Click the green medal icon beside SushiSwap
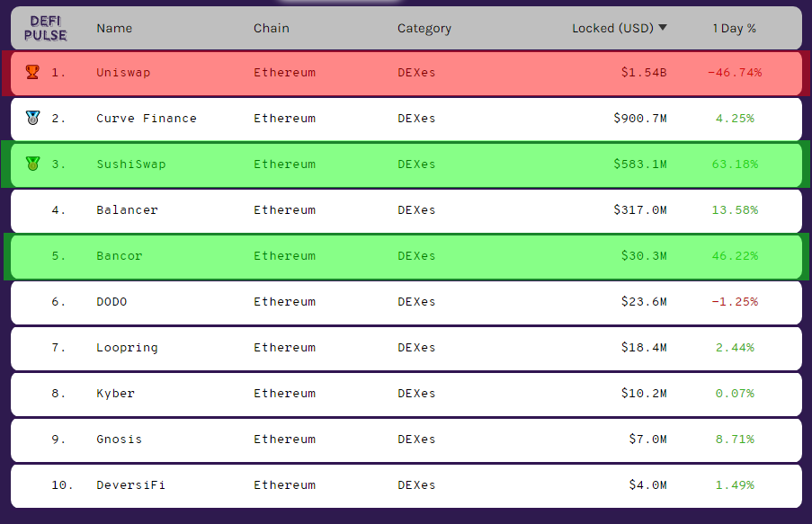 pos(32,164)
